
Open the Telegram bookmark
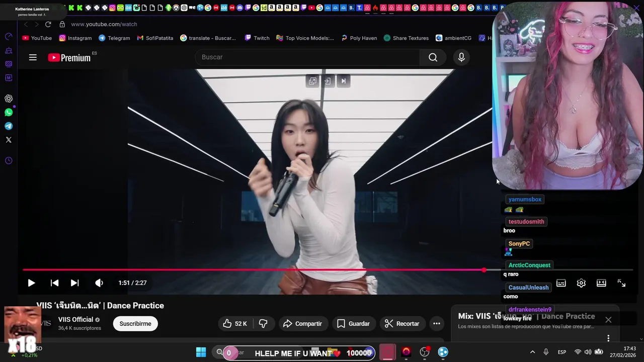(x=114, y=38)
